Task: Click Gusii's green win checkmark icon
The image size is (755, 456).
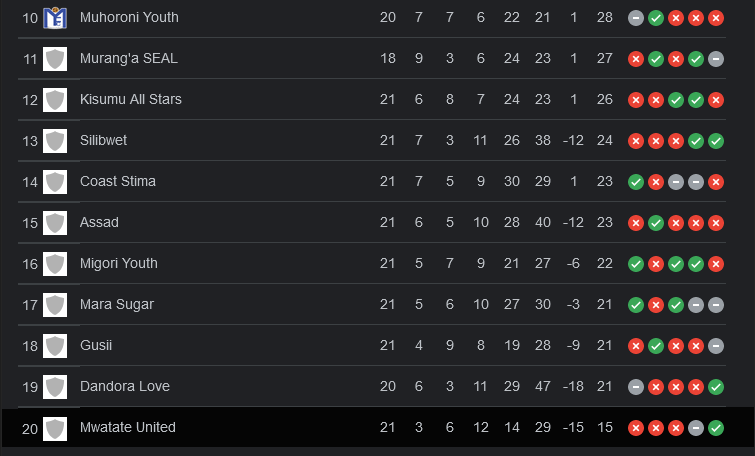Action: pos(656,346)
